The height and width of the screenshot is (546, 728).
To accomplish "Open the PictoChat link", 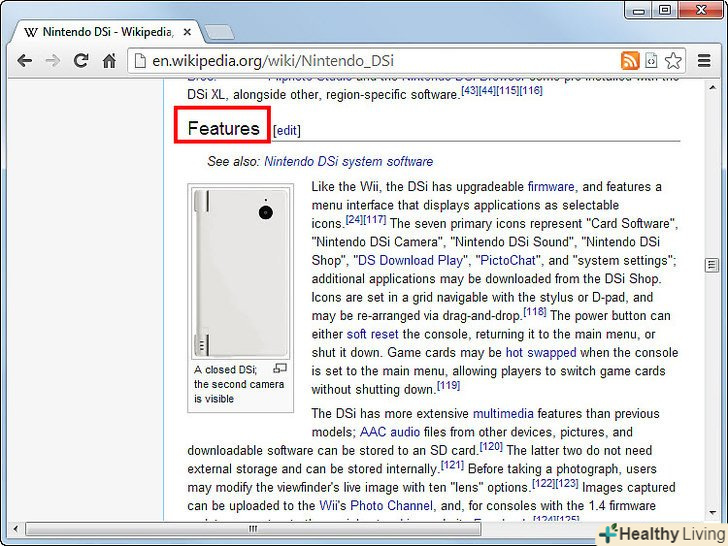I will (x=508, y=260).
